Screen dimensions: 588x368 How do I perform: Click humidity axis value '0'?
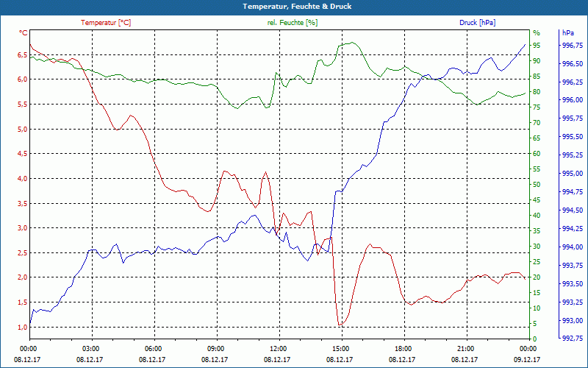coord(535,339)
